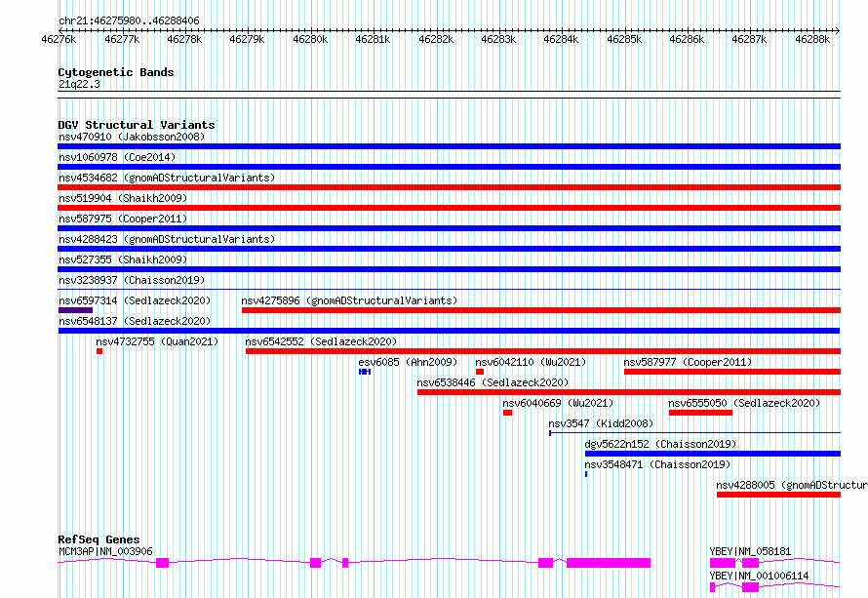Select the nsv6542552 (Sedlazeck2020) red bar
This screenshot has width=868, height=598.
click(543, 351)
